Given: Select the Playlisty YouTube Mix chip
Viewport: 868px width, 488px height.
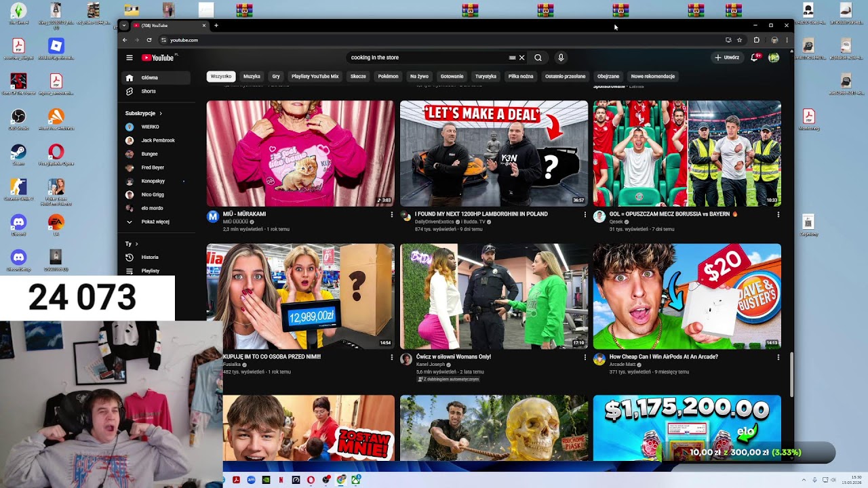Looking at the screenshot, I should [315, 77].
